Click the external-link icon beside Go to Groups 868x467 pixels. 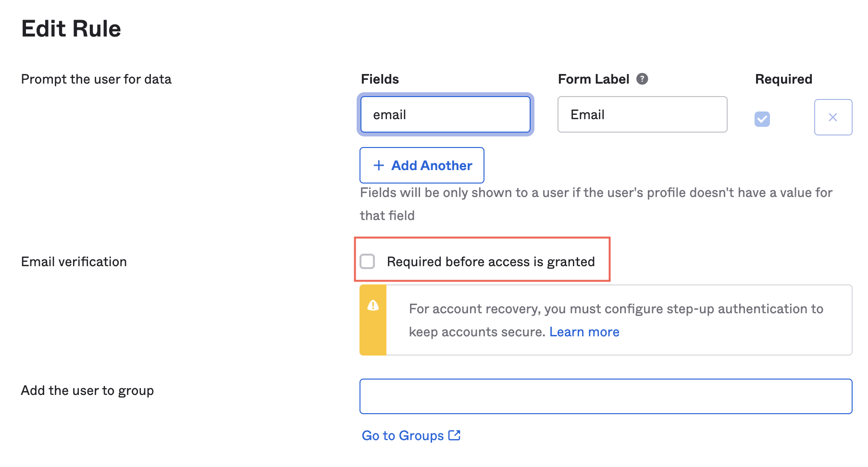[x=454, y=435]
